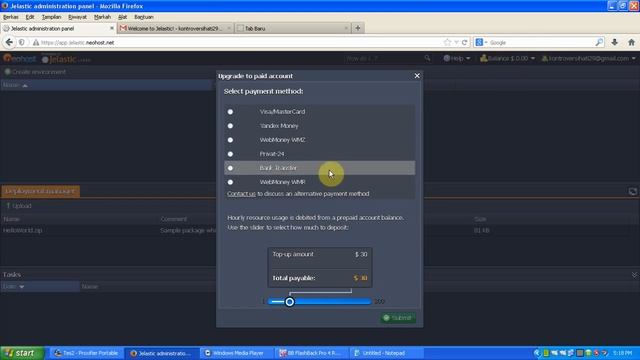The image size is (640, 360).
Task: Select the Visa/MasterCard payment method
Action: point(230,111)
